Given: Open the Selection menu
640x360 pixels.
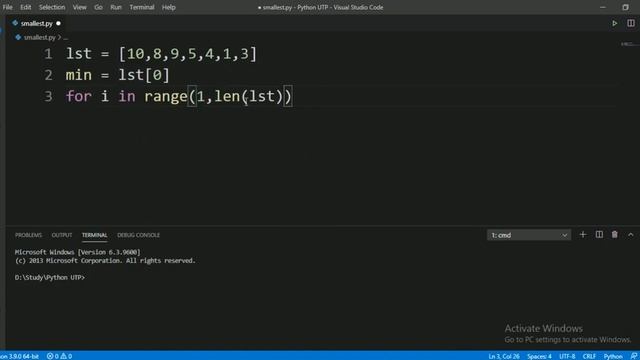Looking at the screenshot, I should 52,7.
